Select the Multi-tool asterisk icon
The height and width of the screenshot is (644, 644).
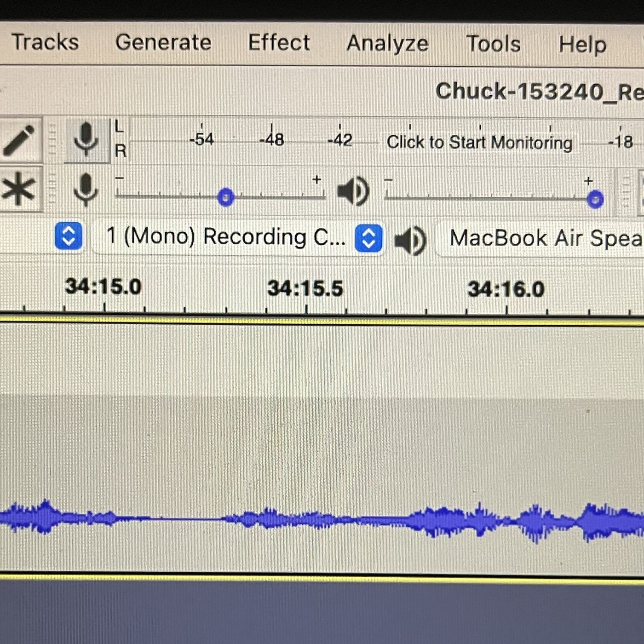click(18, 189)
